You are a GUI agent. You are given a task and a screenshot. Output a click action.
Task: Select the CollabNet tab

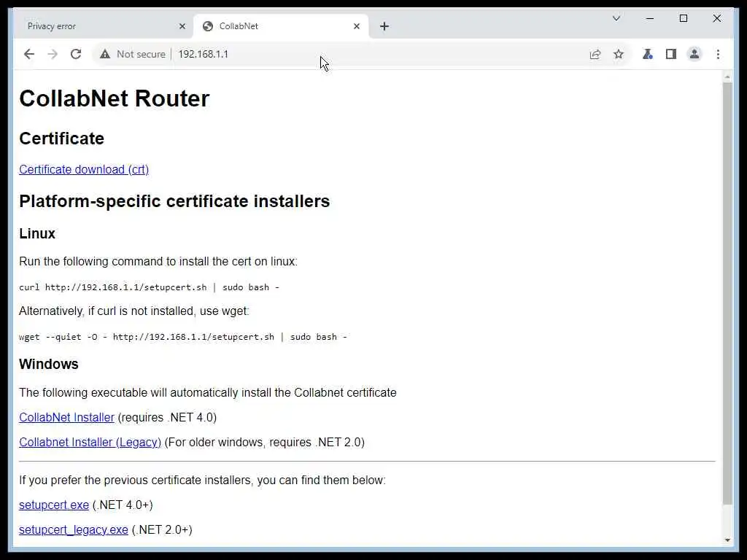[281, 26]
